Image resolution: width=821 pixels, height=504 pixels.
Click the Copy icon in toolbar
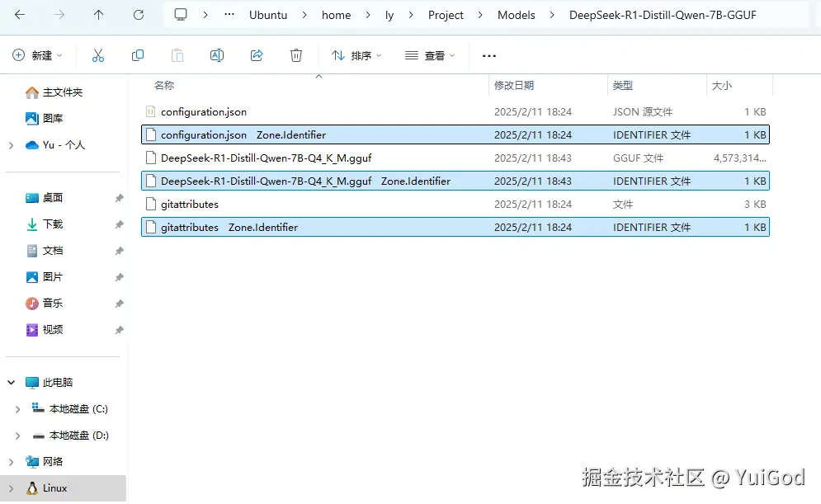pos(138,55)
